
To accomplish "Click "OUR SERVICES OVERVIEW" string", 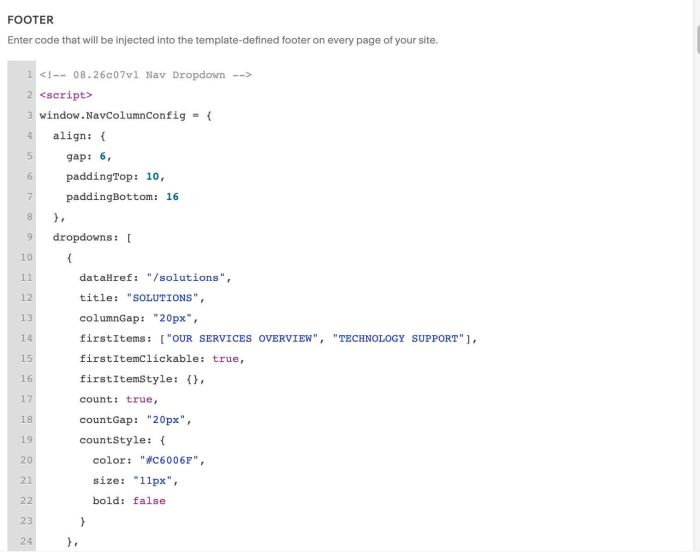I will pyautogui.click(x=242, y=339).
